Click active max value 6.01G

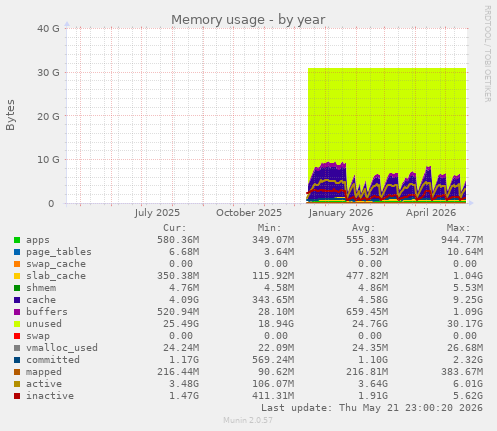coord(468,384)
